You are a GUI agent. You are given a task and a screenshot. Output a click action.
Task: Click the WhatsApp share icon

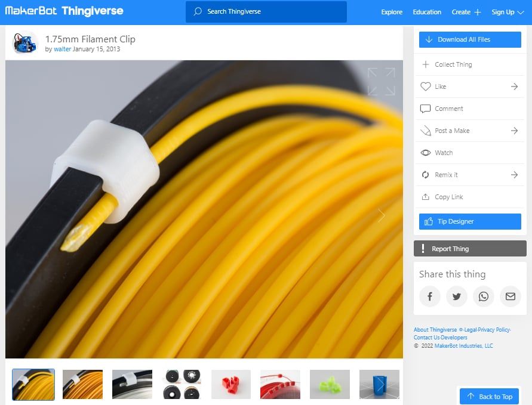pos(484,296)
